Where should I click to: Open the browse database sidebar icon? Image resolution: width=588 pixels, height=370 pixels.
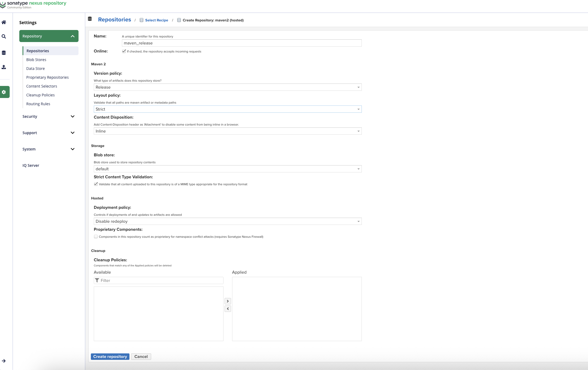pyautogui.click(x=4, y=53)
